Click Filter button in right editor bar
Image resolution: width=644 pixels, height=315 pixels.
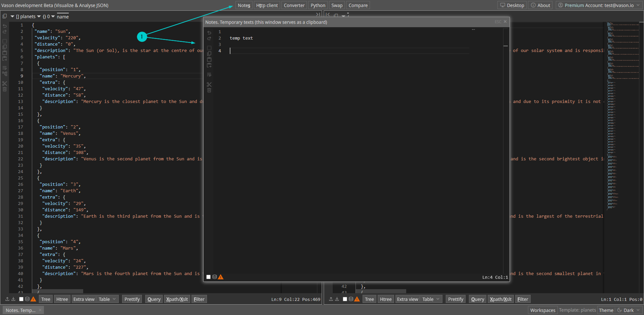[523, 299]
